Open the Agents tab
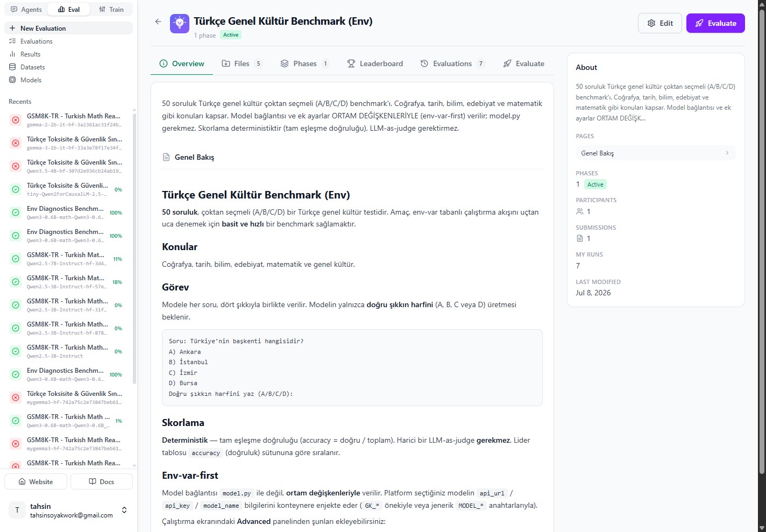 click(26, 9)
